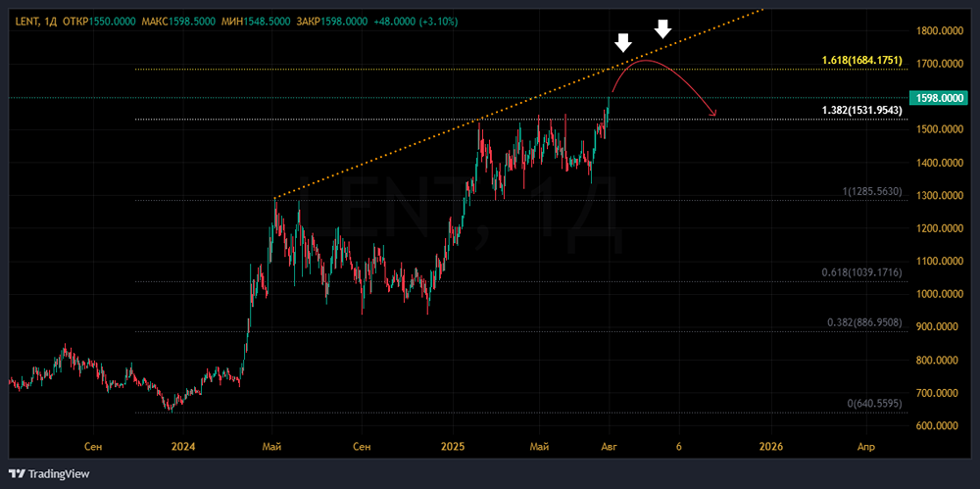The height and width of the screenshot is (489, 980).
Task: Click the time axis label 6
Action: (x=679, y=447)
